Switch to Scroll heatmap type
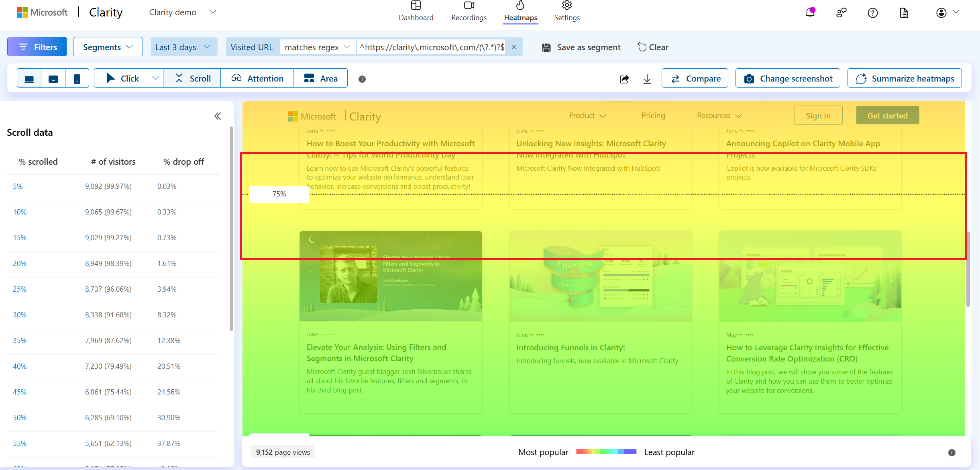The height and width of the screenshot is (470, 980). [x=192, y=78]
